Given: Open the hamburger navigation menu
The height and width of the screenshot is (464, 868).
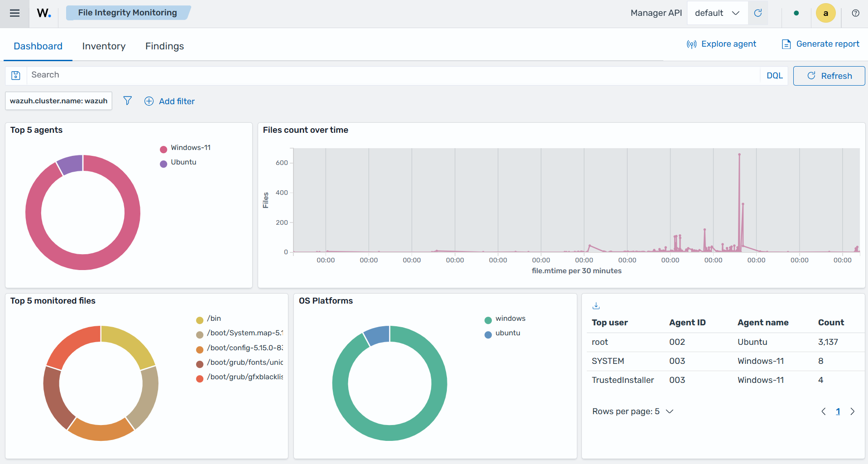Looking at the screenshot, I should click(14, 13).
